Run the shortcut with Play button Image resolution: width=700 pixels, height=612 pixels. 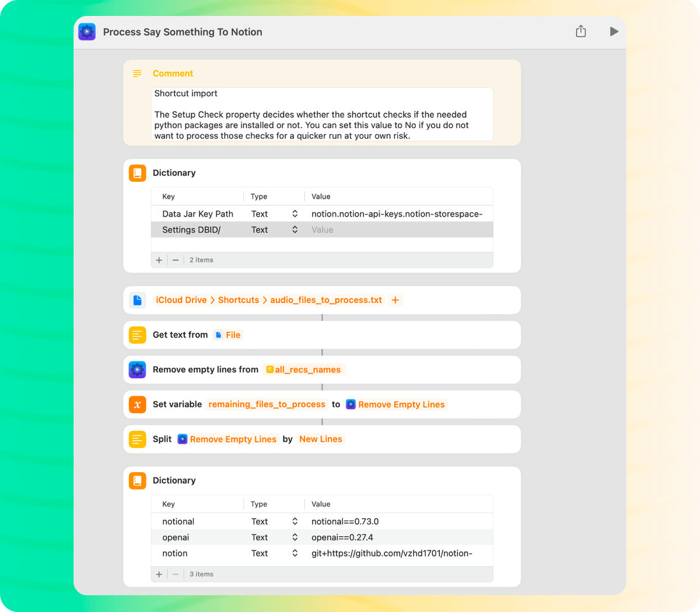coord(614,31)
